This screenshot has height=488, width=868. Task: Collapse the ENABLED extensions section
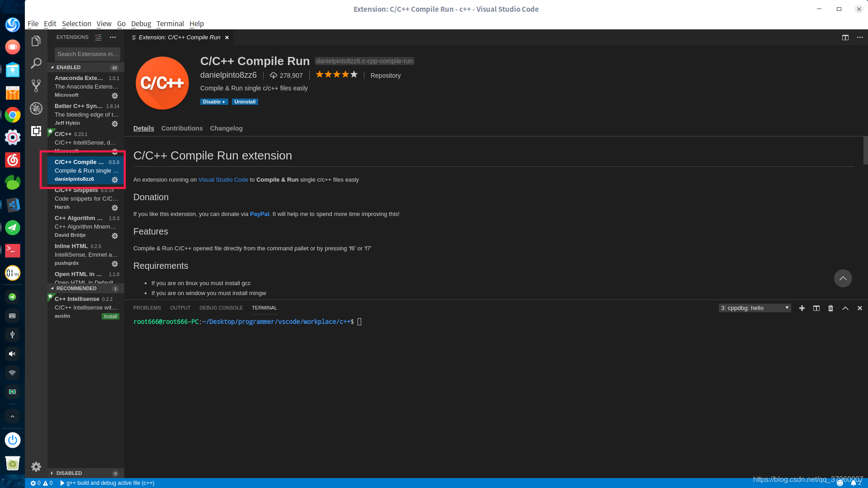[68, 67]
